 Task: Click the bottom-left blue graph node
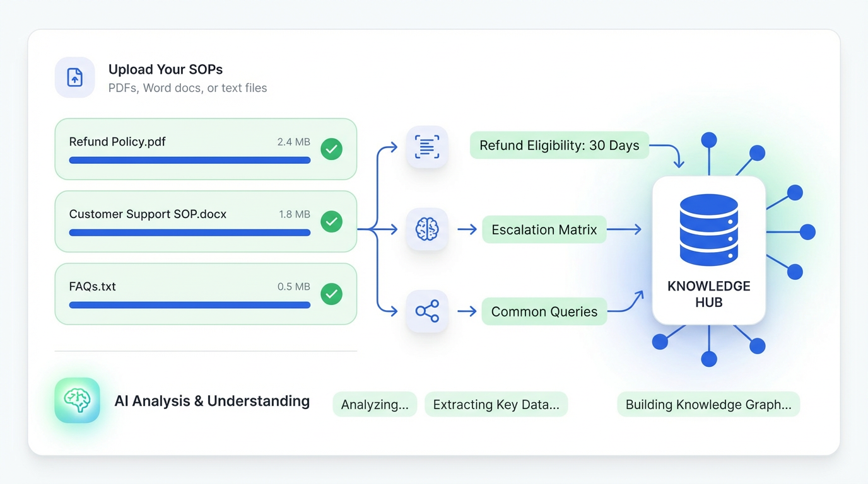click(660, 342)
